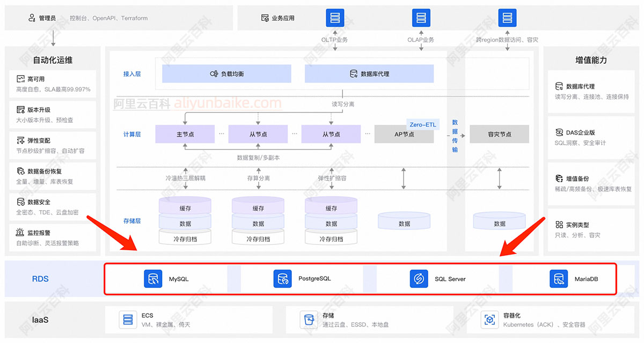The image size is (644, 343).
Task: Click the 弹性变配 icon
Action: (21, 140)
